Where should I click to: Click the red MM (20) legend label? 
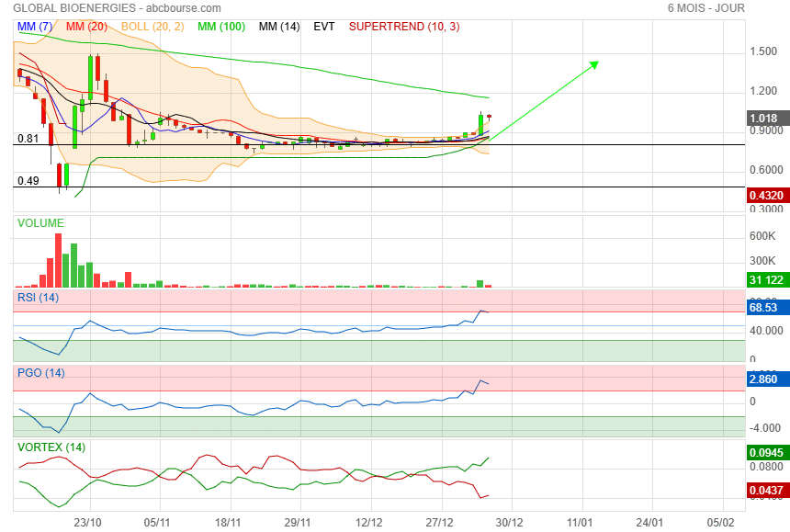(x=86, y=27)
